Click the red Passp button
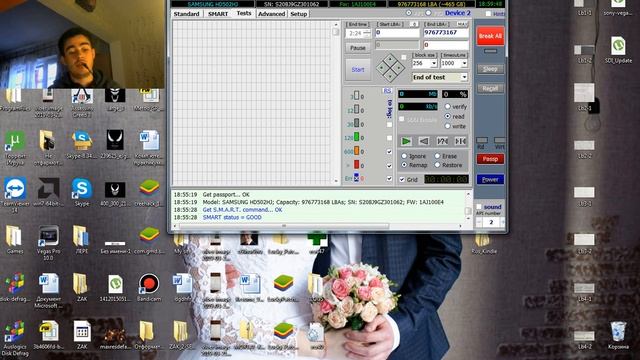The width and height of the screenshot is (640, 360). 490,159
